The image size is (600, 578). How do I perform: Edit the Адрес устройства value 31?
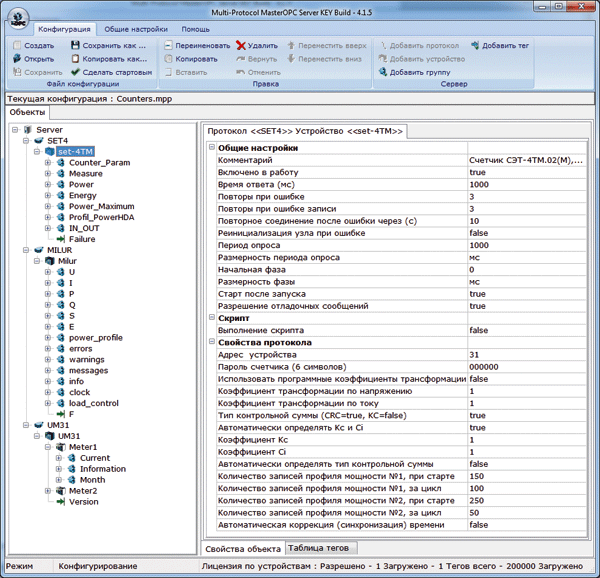point(527,355)
